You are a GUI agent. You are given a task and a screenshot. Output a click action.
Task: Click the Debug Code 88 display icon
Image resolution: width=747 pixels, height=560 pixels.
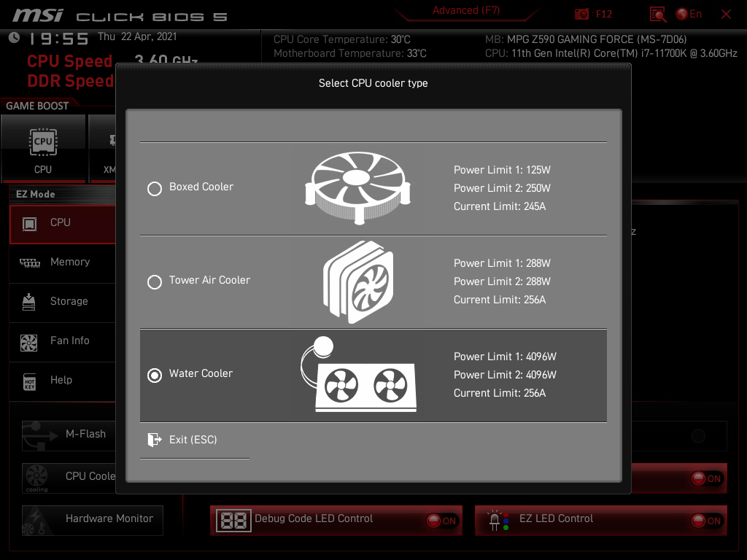pos(233,521)
